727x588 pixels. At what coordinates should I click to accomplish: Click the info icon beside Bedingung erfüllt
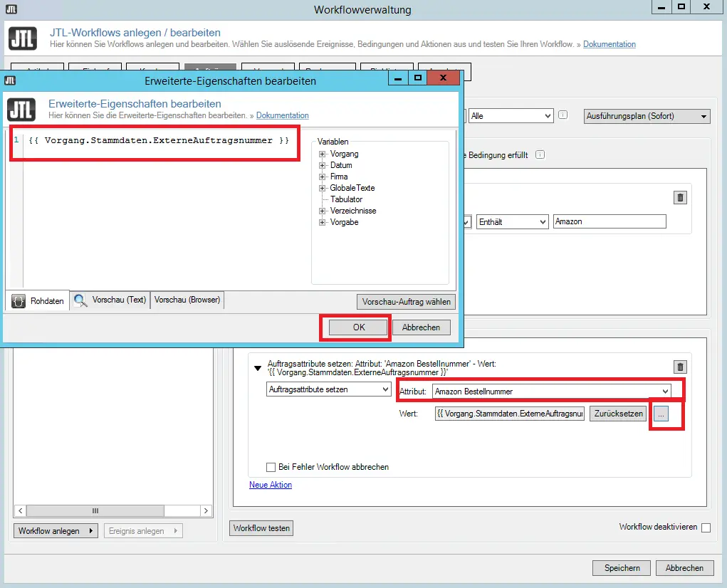point(540,154)
